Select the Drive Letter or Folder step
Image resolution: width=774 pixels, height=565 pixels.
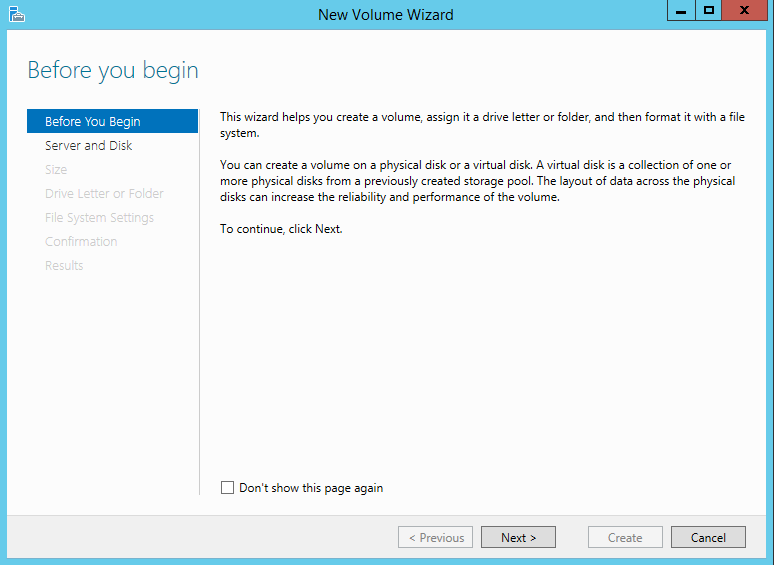(104, 193)
